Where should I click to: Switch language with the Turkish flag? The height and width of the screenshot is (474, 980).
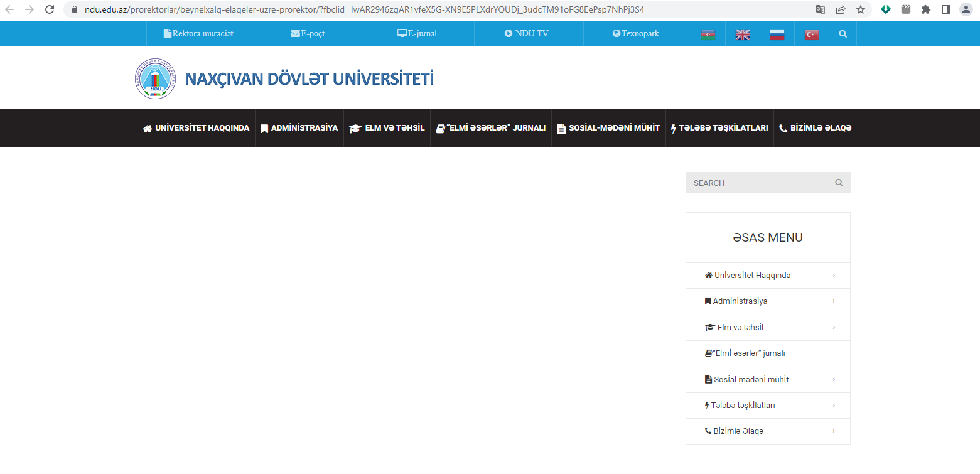[812, 35]
